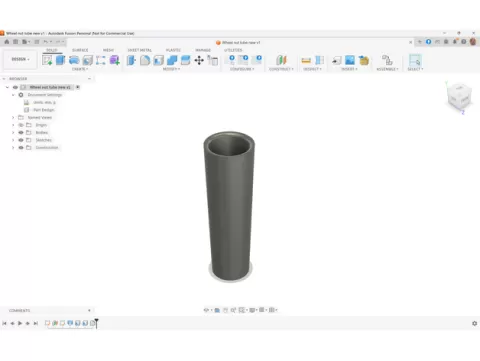Screen dimensions: 480x361
Task: Click the user profile avatar
Action: 473,42
